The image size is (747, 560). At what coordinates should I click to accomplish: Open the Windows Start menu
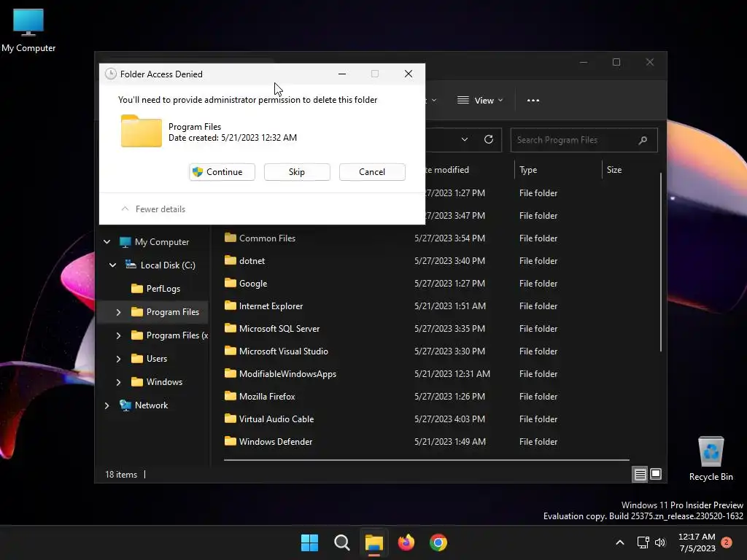click(309, 542)
